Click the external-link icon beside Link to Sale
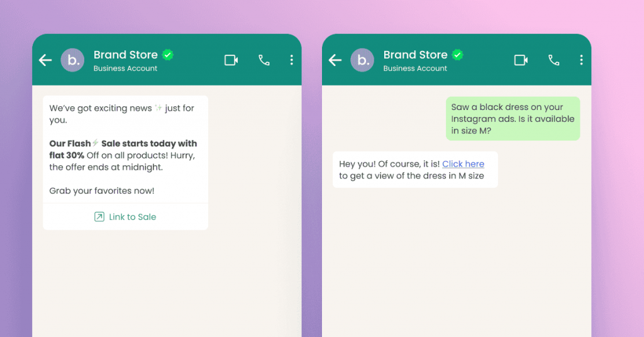 99,217
